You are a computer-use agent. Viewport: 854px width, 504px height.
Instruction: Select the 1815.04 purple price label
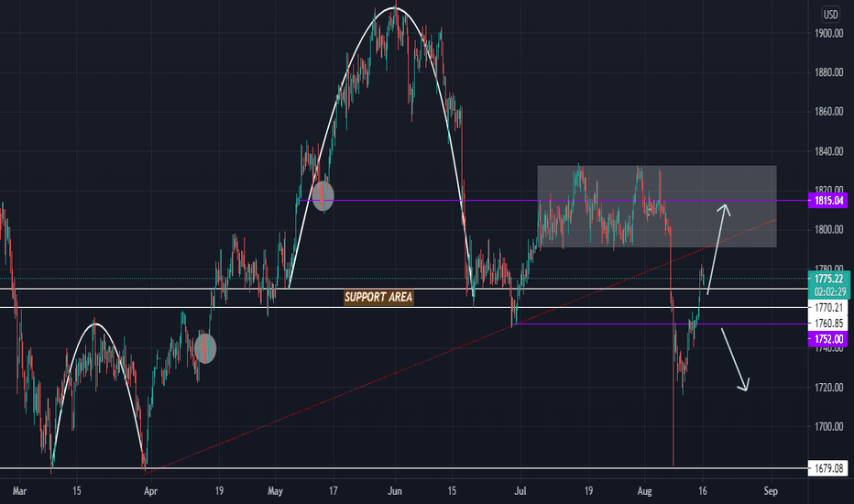pos(827,201)
